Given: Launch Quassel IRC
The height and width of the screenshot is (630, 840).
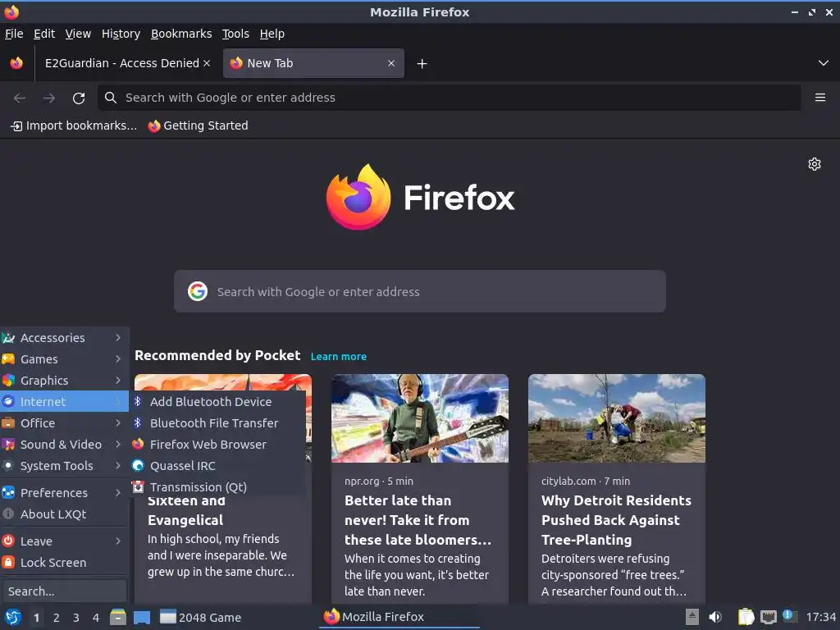Looking at the screenshot, I should (x=217, y=466).
